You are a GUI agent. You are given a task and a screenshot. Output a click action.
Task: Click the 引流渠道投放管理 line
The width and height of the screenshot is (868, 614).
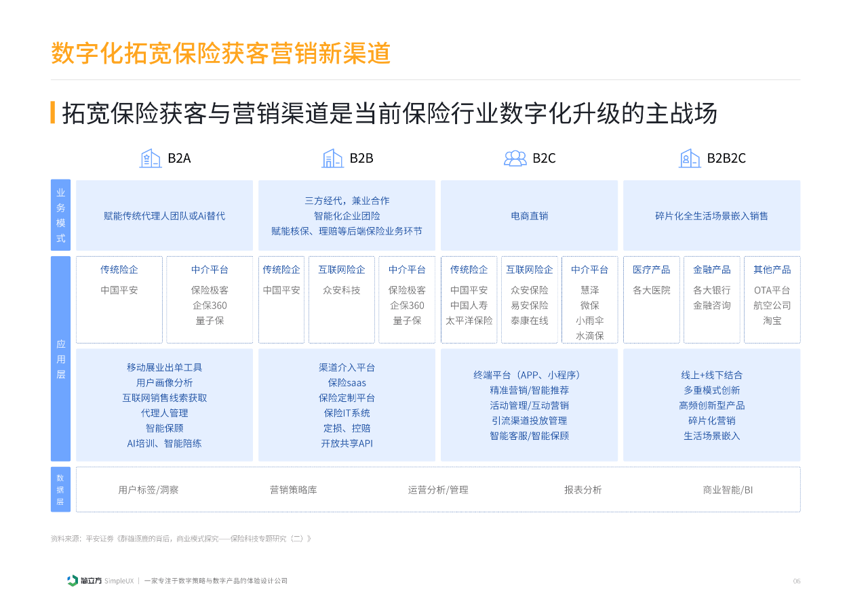point(529,420)
